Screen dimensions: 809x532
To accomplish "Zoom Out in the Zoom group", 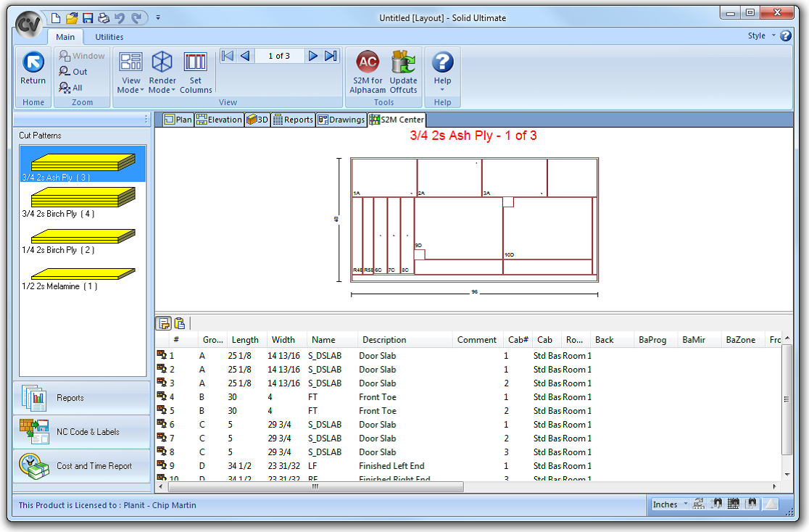I will click(x=72, y=72).
